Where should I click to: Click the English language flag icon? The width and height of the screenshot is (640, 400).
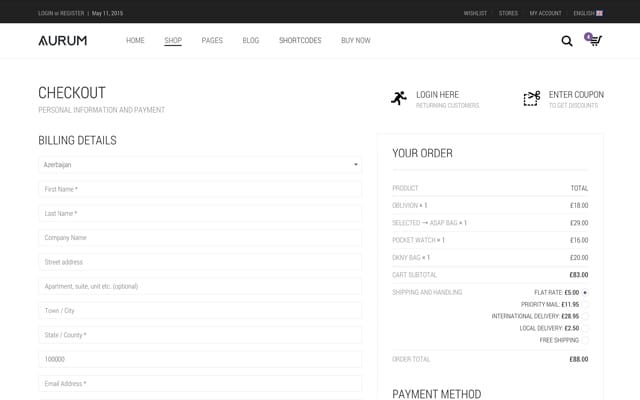599,13
